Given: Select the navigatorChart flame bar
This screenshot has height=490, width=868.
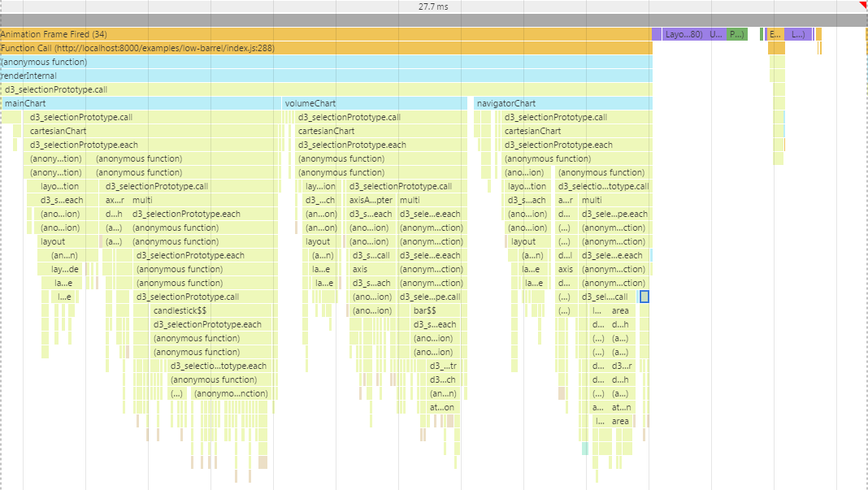Looking at the screenshot, I should [x=563, y=103].
